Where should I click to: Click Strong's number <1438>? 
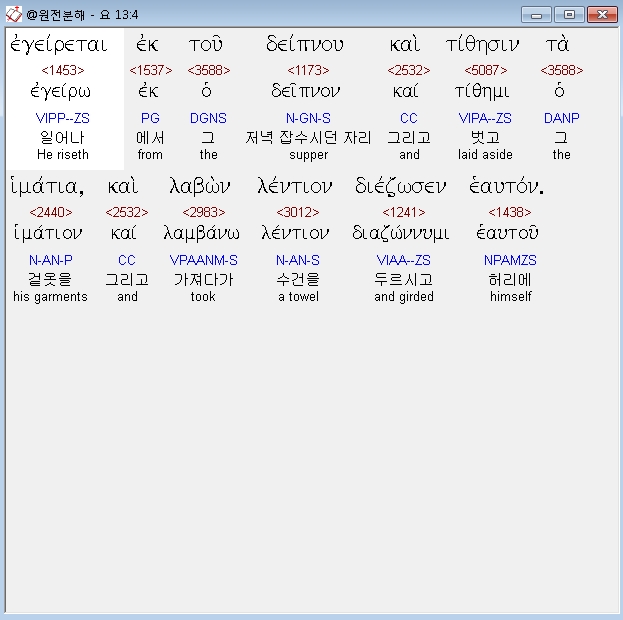click(x=510, y=212)
